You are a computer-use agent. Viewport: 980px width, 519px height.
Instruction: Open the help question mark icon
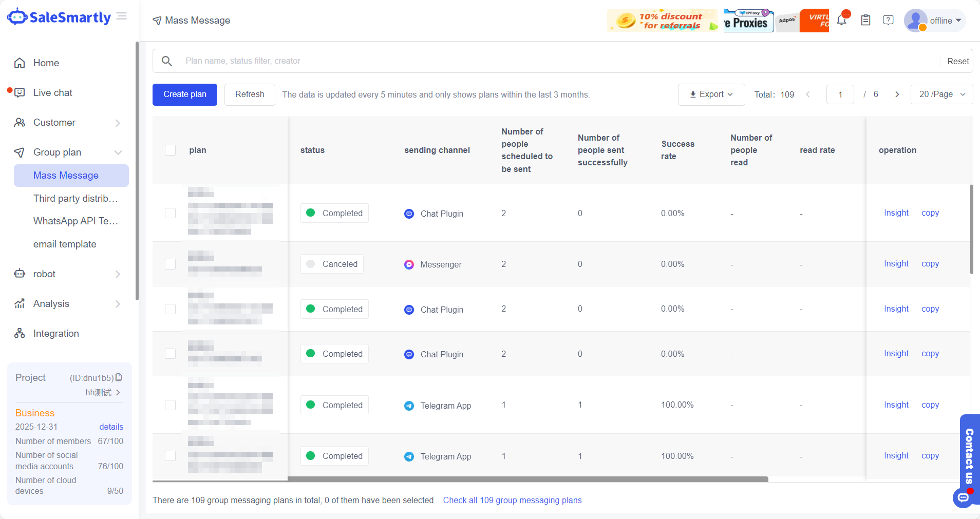tap(888, 21)
